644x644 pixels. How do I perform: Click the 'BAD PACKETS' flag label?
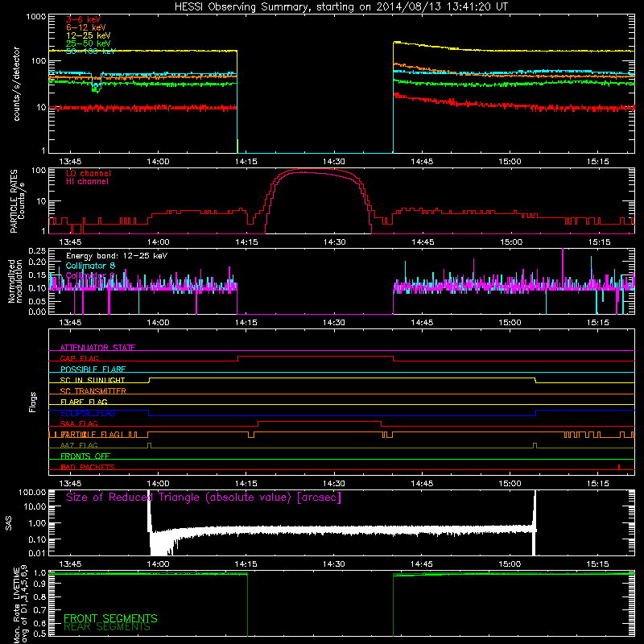tap(88, 467)
